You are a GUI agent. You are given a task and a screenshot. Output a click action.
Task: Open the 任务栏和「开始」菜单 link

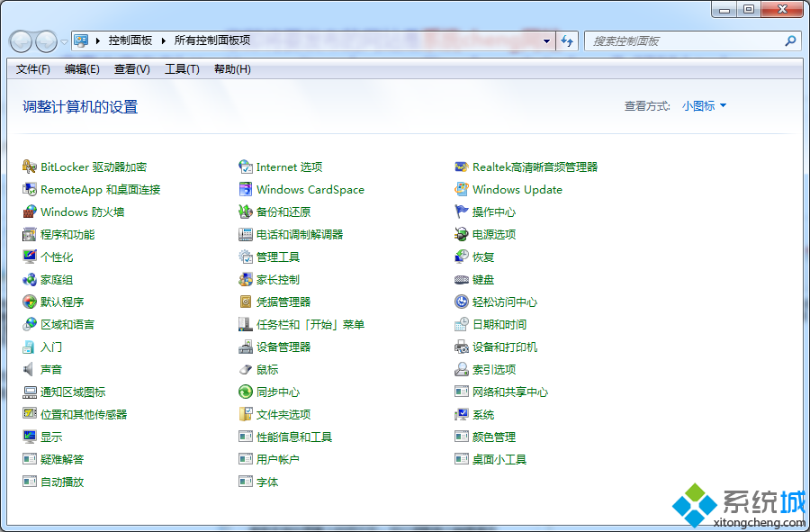[x=310, y=324]
